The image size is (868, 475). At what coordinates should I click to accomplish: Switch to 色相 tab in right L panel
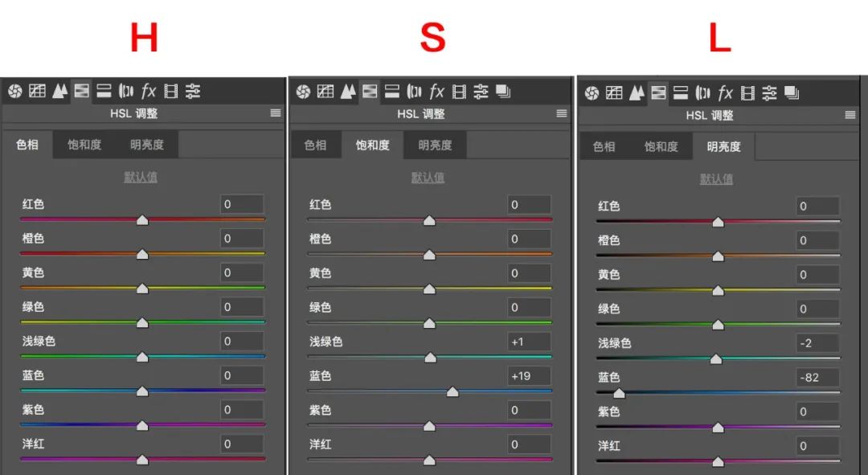pos(604,147)
